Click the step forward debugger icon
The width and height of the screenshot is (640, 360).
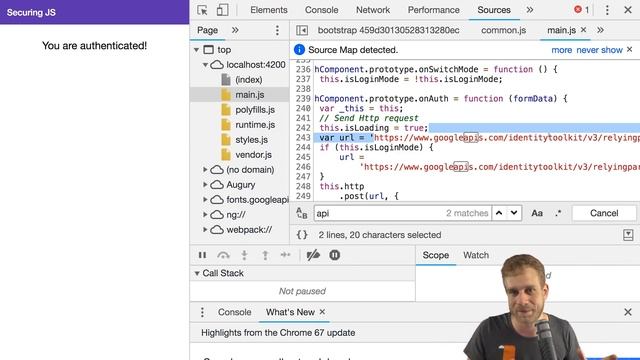coord(285,255)
